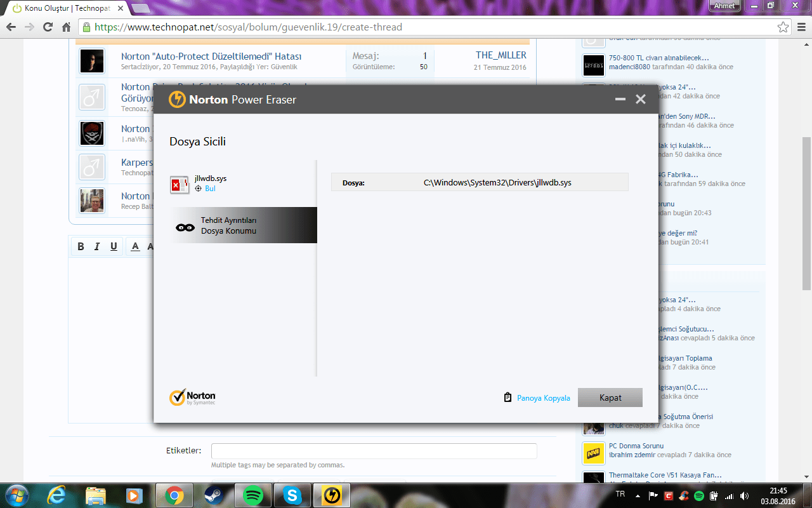Open Windows Explorer from the taskbar
The image size is (812, 508).
pyautogui.click(x=95, y=495)
